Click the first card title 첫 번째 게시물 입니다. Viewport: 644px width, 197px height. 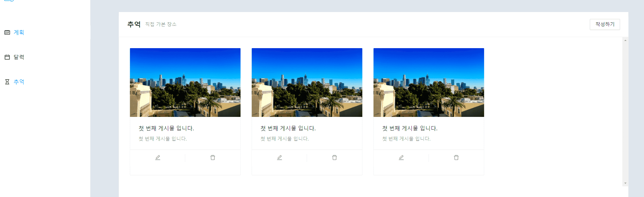166,128
